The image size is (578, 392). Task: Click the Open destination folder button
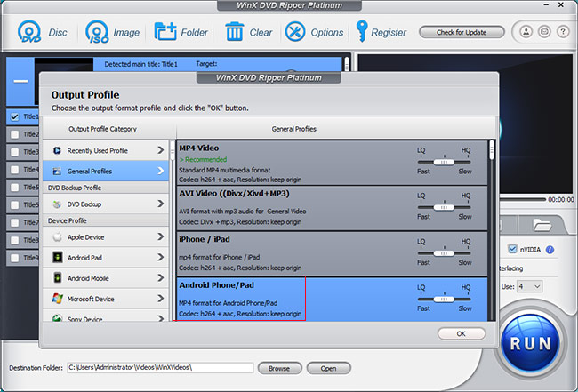pos(328,368)
